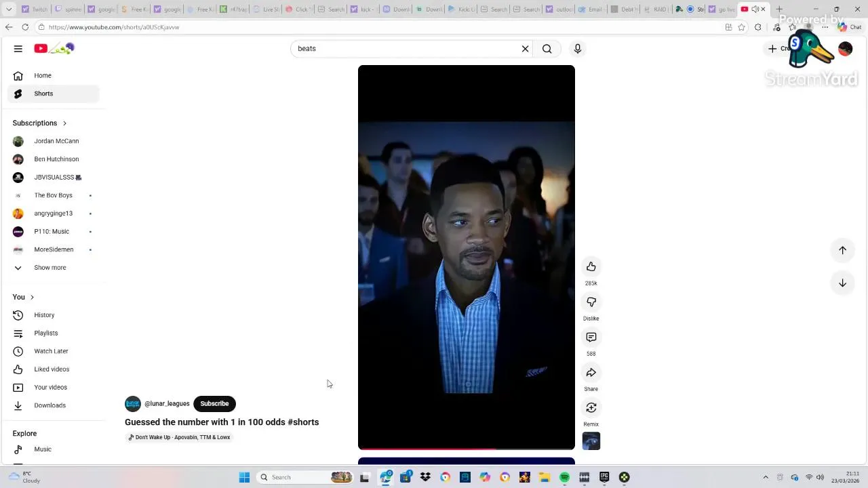
Task: Open Music under Explore
Action: pos(54,449)
